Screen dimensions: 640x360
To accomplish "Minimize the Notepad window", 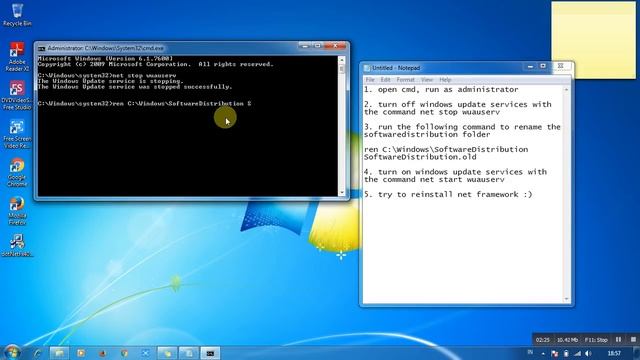I will (530, 66).
